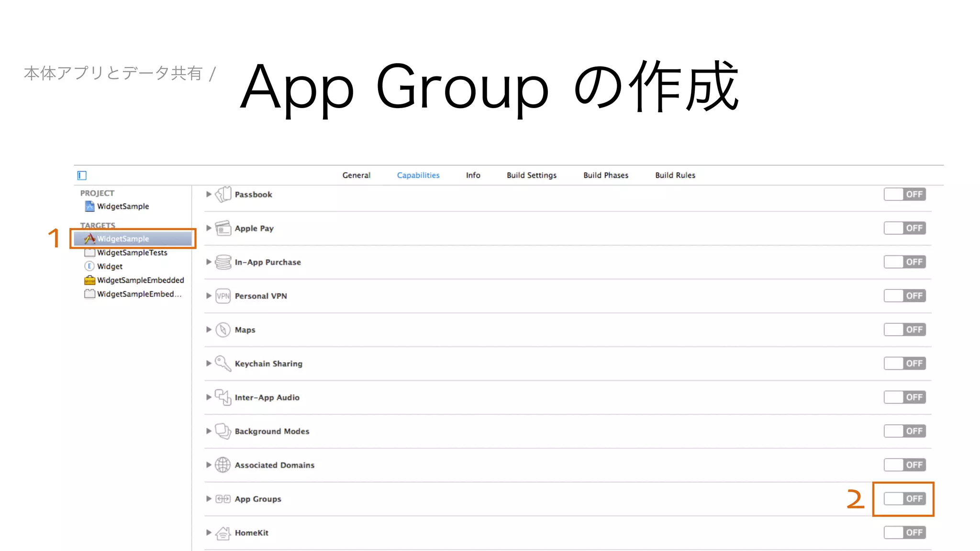Select the truncated WidgetSampleEmbed… target name
Viewport: 980px width, 551px height.
[x=139, y=294]
